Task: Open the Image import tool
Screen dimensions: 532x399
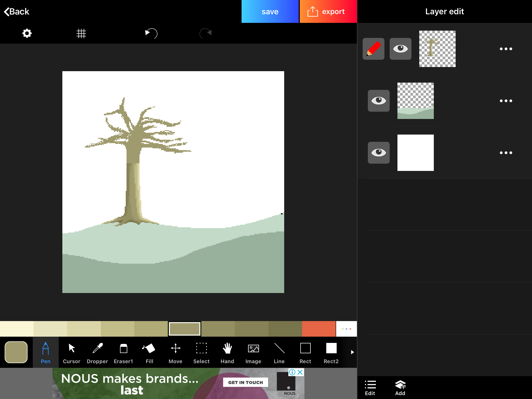Action: (x=253, y=353)
